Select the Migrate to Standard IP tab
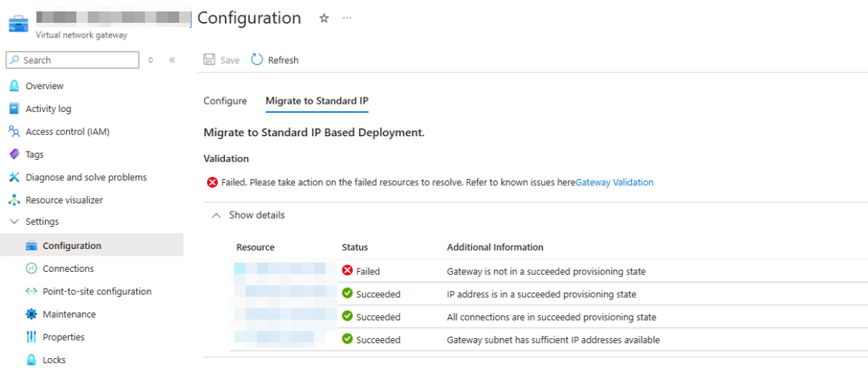Screen dimensions: 868x371 (317, 101)
